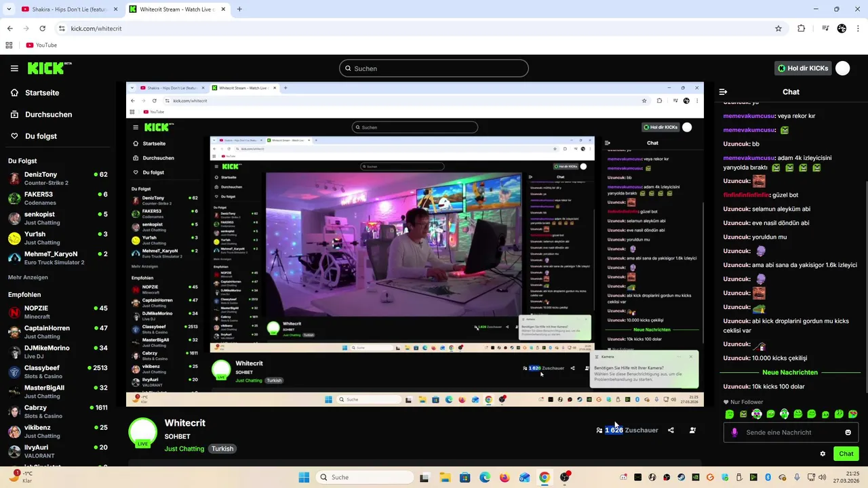868x488 pixels.
Task: Open a new Chrome tab with the plus button
Action: pyautogui.click(x=239, y=9)
